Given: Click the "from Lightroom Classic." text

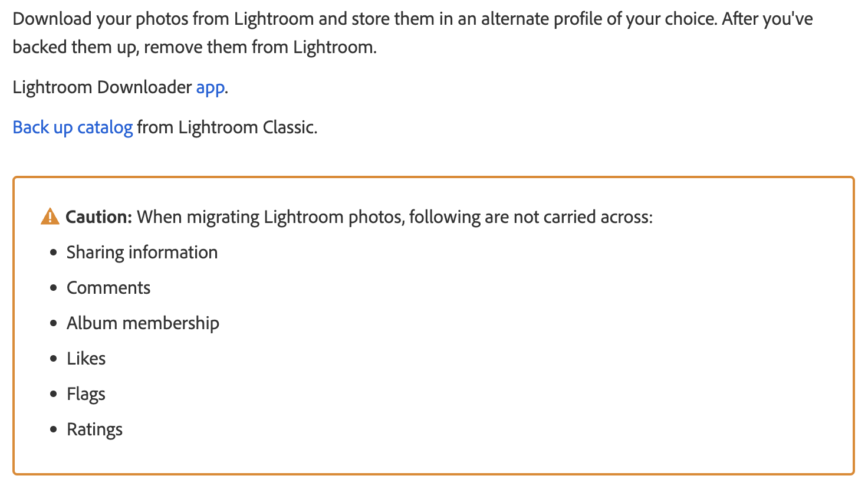Looking at the screenshot, I should 227,127.
